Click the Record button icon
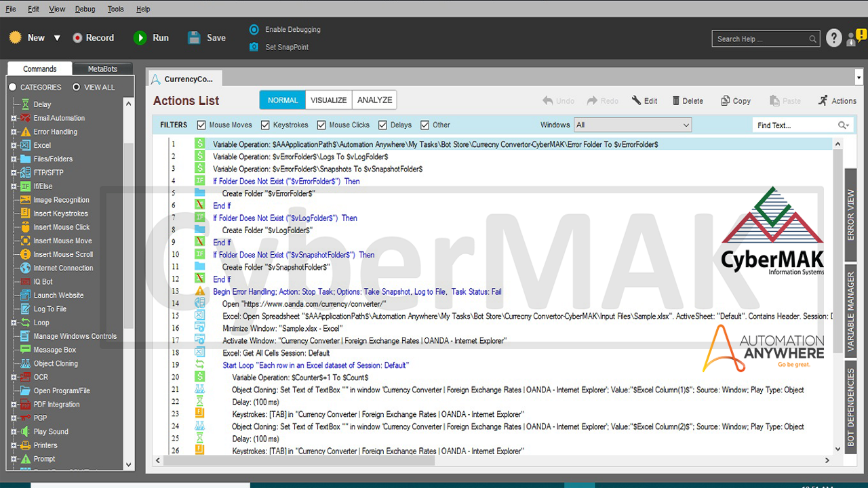This screenshot has height=488, width=868. point(77,38)
